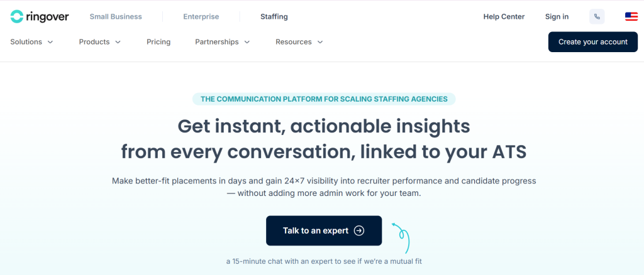
Task: Click the Ringover logo icon
Action: pos(17,16)
